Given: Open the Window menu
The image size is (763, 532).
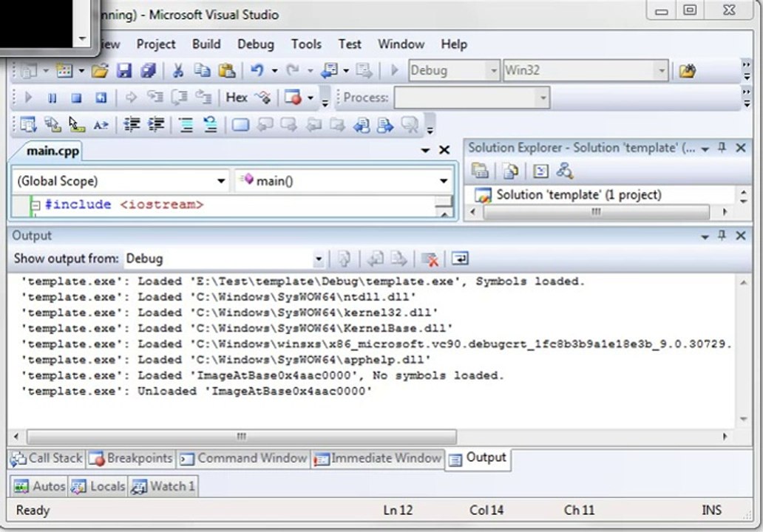Looking at the screenshot, I should coord(401,44).
